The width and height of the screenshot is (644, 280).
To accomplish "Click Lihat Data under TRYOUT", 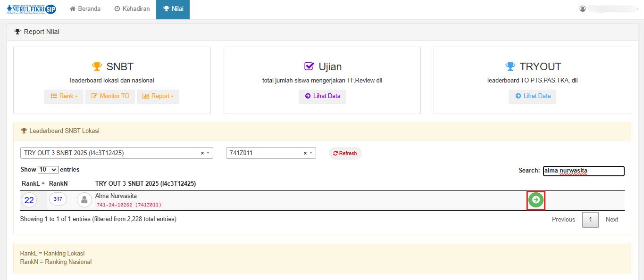I will 533,96.
